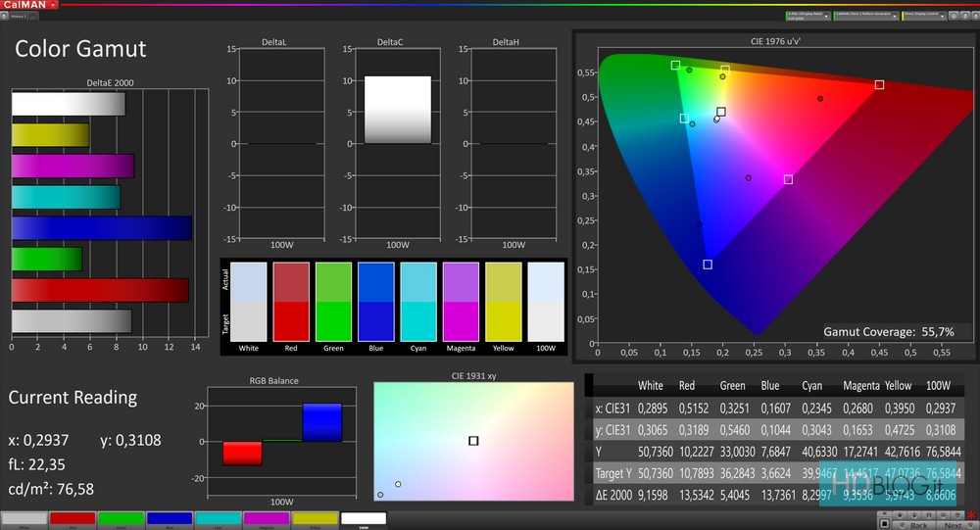The width and height of the screenshot is (980, 530).
Task: Click the blue target square in CIE 1976 chart
Action: pyautogui.click(x=708, y=265)
